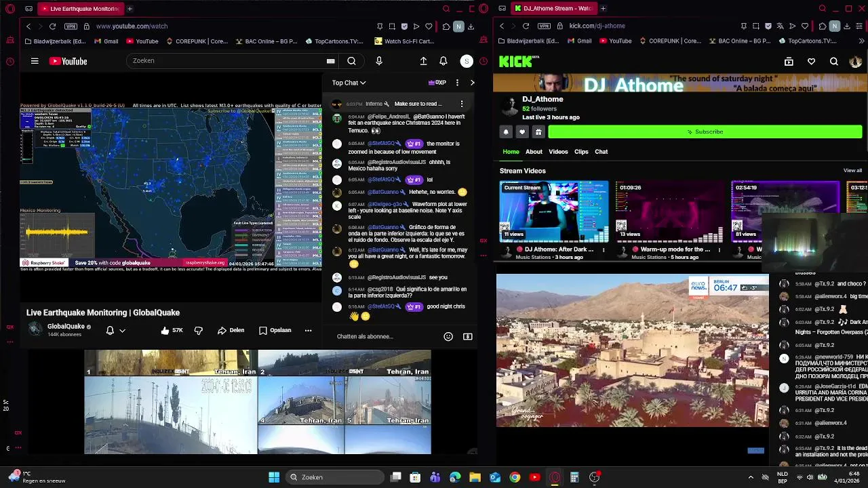Click the YouTube search magnifier button

(351, 61)
